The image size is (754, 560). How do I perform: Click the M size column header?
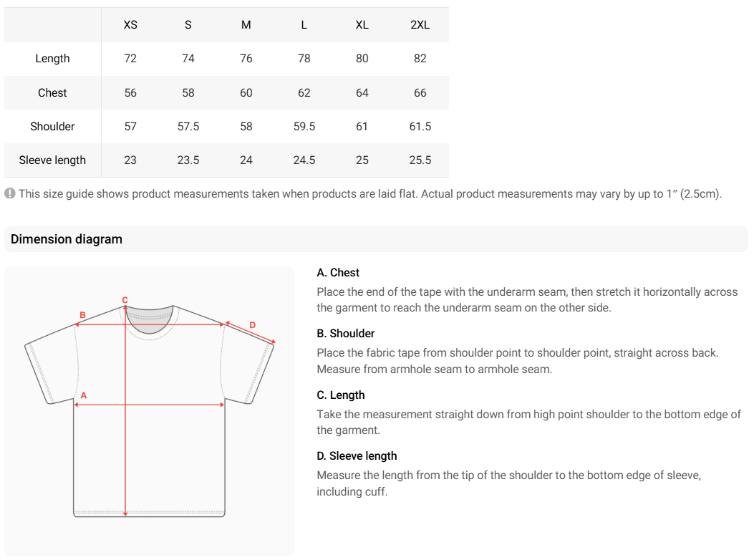(x=246, y=25)
